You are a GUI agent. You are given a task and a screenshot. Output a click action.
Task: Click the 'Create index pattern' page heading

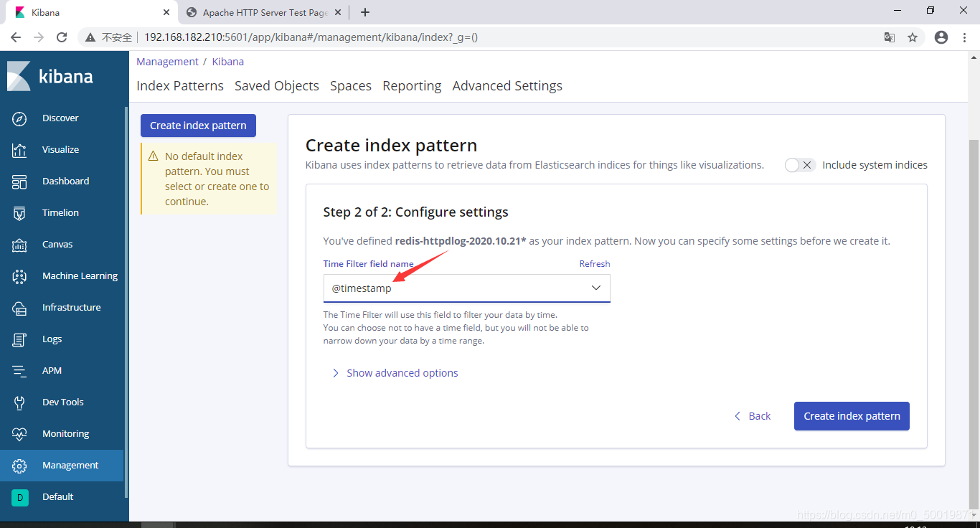tap(391, 146)
